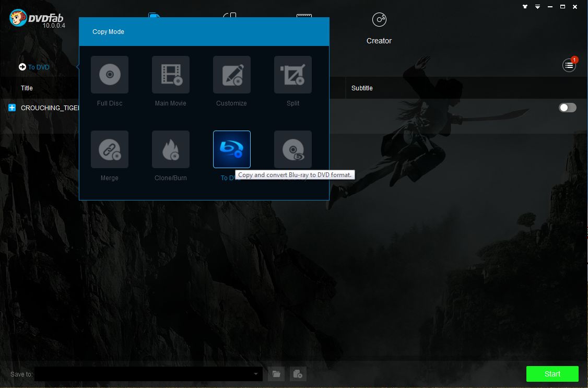The width and height of the screenshot is (588, 388).
Task: Choose Merge copy mode
Action: (110, 149)
